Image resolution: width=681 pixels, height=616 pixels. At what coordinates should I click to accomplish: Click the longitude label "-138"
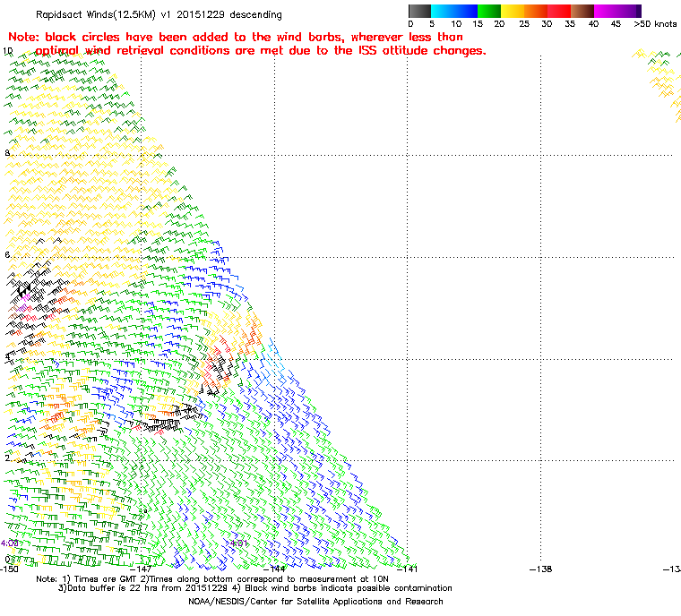(x=540, y=569)
